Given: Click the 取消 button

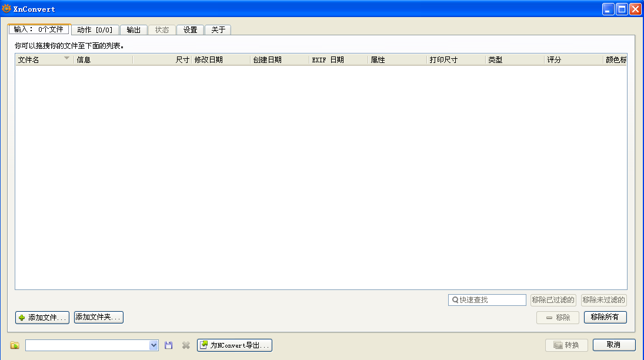Looking at the screenshot, I should click(x=614, y=345).
